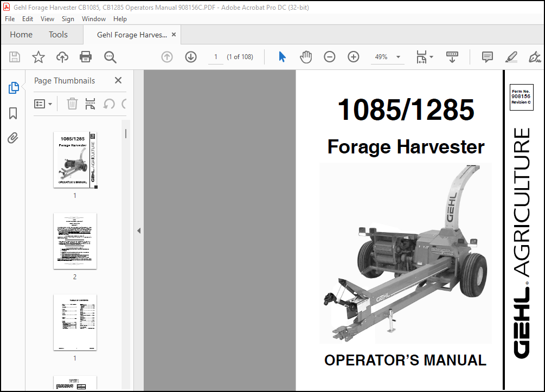Viewport: 545px width, 392px height.
Task: Add a sticky note comment
Action: (488, 57)
